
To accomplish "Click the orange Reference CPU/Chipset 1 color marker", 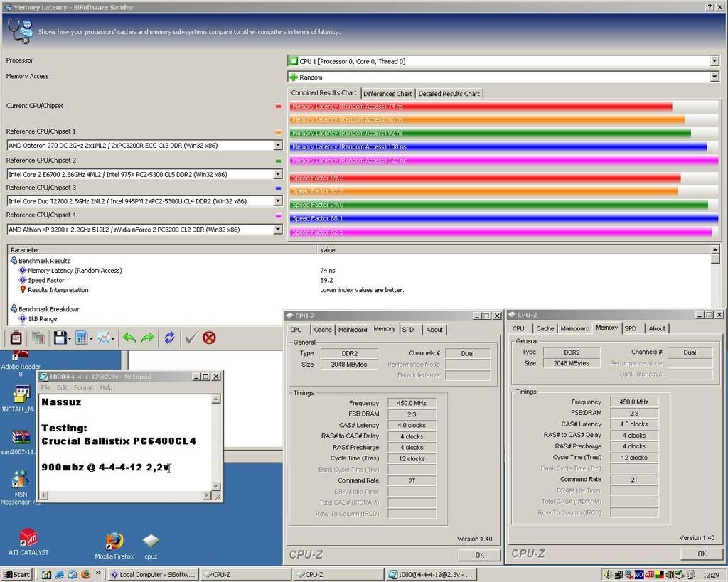I will click(x=278, y=132).
